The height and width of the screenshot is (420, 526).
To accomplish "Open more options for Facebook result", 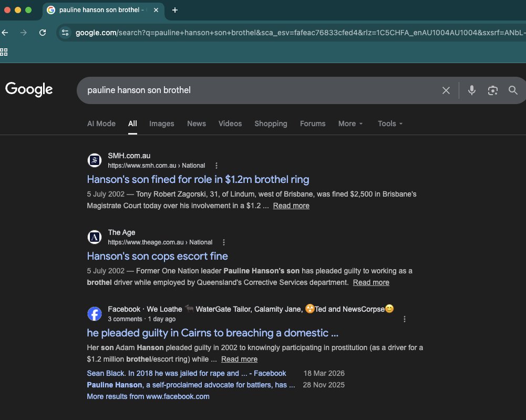I will tap(405, 319).
